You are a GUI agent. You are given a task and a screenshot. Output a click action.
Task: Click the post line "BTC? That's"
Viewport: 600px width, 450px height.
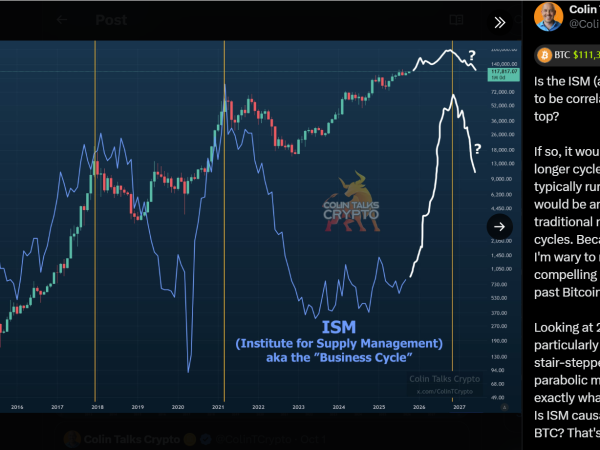point(567,433)
